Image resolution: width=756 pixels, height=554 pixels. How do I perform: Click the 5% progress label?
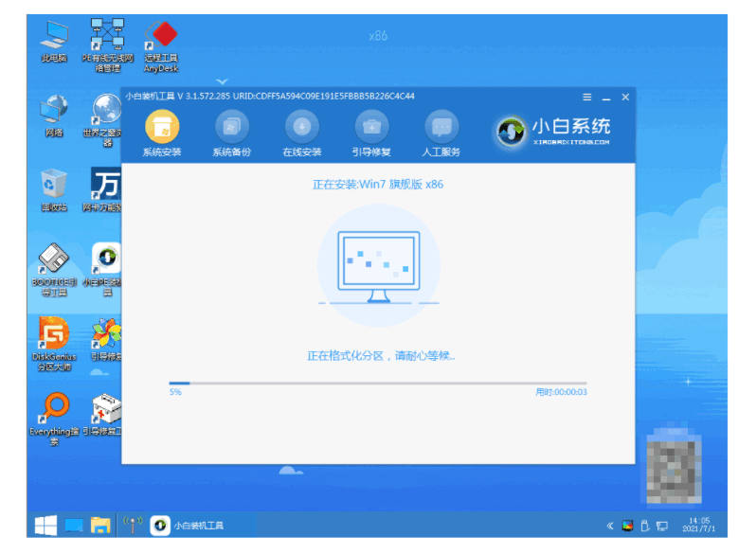(x=175, y=392)
